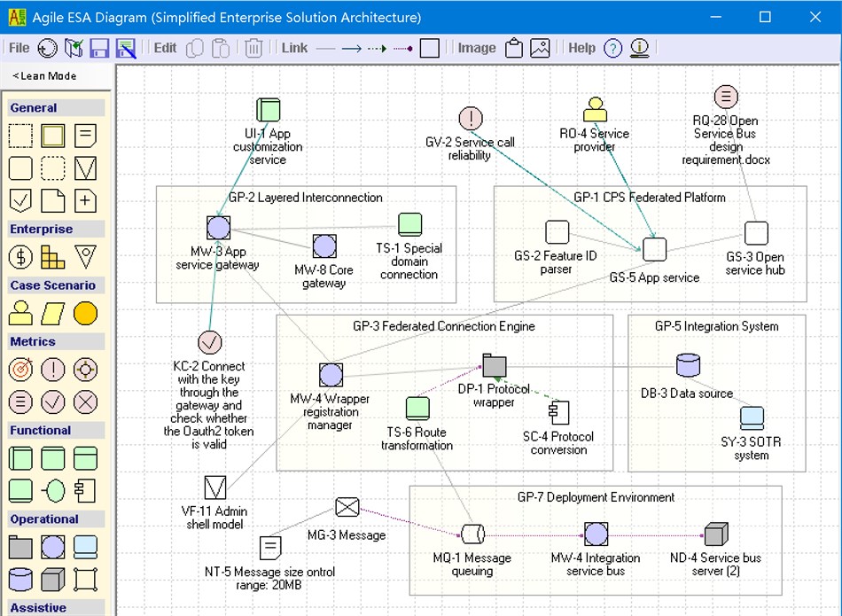Click the Enterprise palette section header
Image resolution: width=842 pixels, height=616 pixels.
(x=56, y=230)
